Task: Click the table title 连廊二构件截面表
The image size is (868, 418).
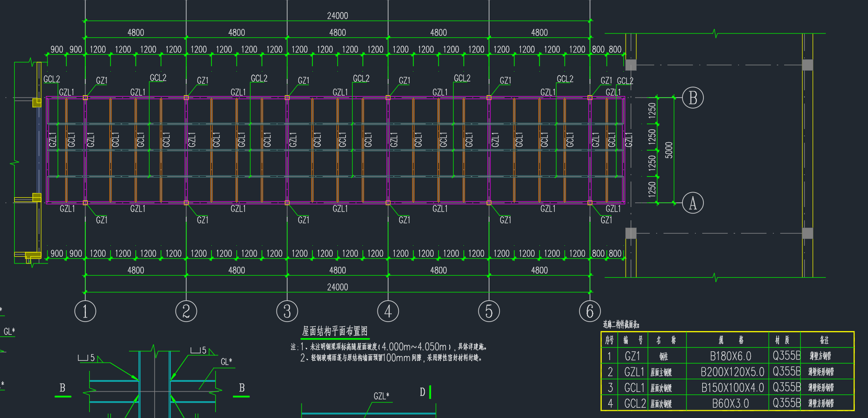Action: click(621, 324)
